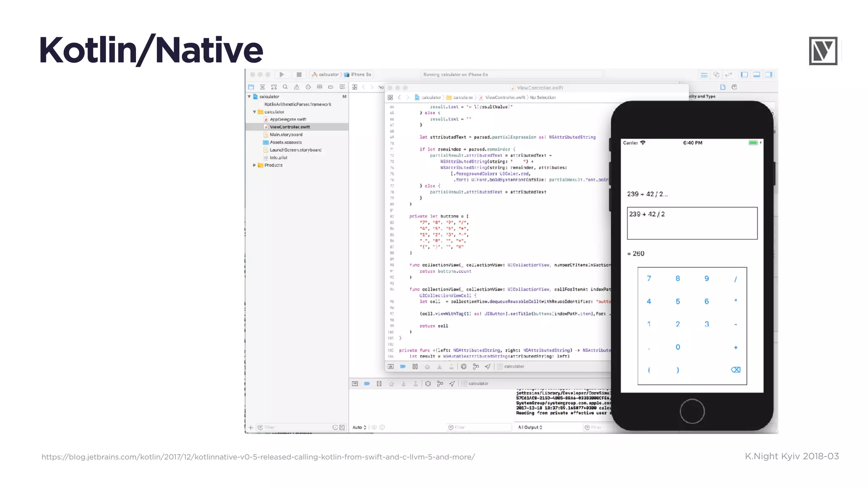The width and height of the screenshot is (868, 488).
Task: Click the add (+) button in navigator footer
Action: (251, 427)
